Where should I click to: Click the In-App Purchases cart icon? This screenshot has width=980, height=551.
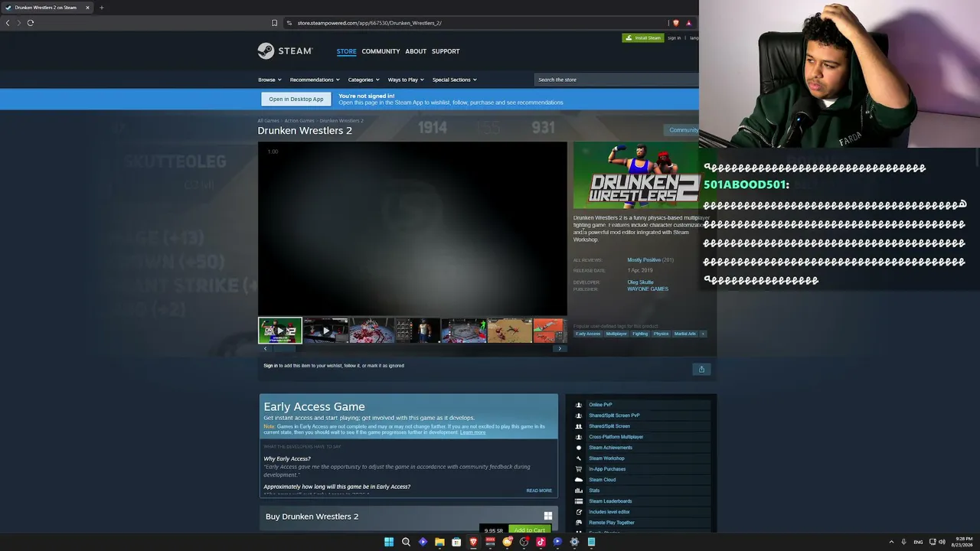tap(579, 469)
